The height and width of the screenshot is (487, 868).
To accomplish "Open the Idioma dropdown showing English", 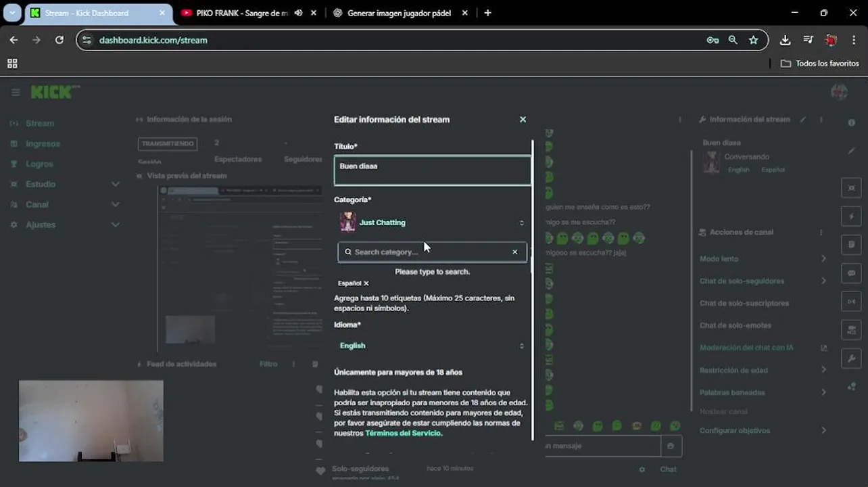I will click(433, 346).
